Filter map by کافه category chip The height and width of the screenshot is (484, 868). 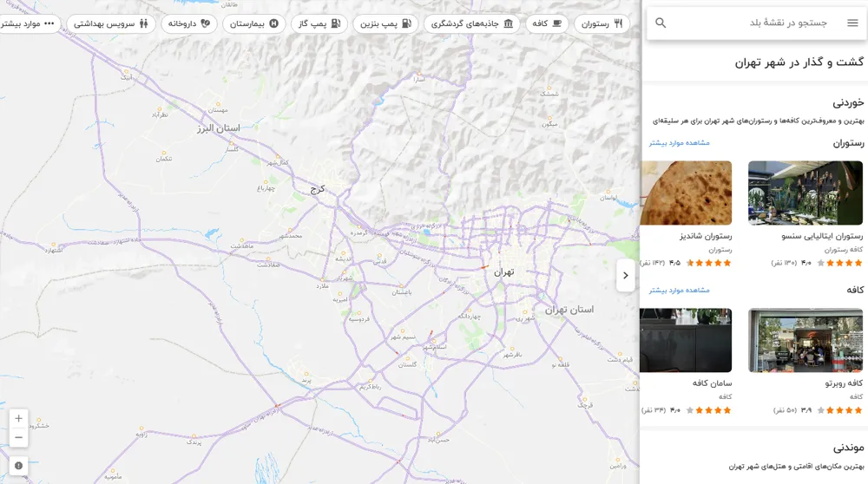coord(546,23)
